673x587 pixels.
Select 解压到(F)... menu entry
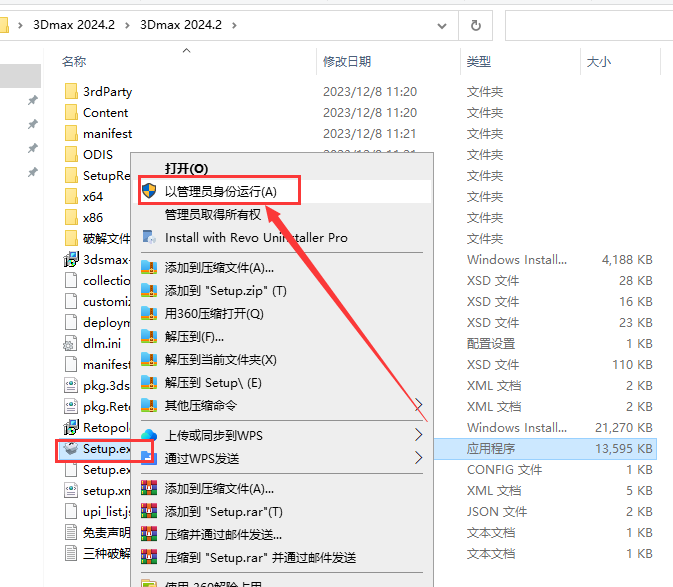pos(194,337)
